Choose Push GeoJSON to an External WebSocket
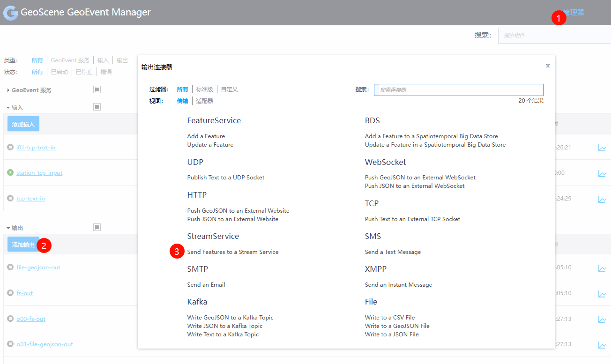 coord(420,178)
